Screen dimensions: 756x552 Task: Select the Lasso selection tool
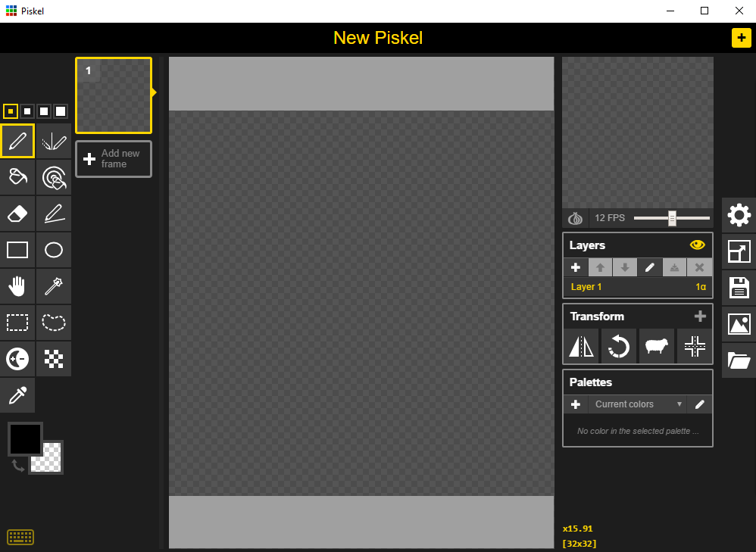[x=54, y=323]
